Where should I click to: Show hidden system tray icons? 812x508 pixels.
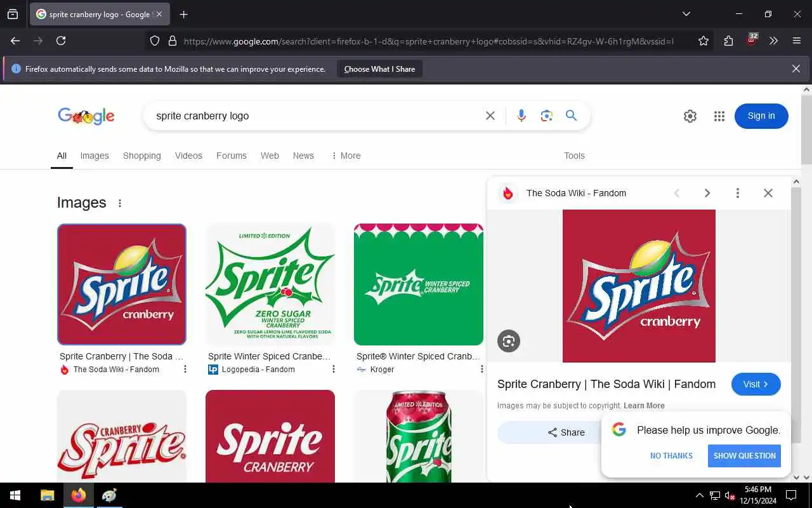[x=699, y=495]
